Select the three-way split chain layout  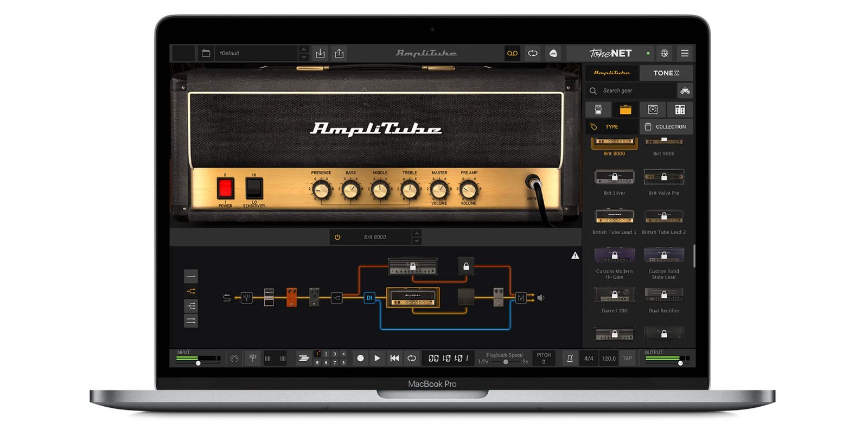191,306
